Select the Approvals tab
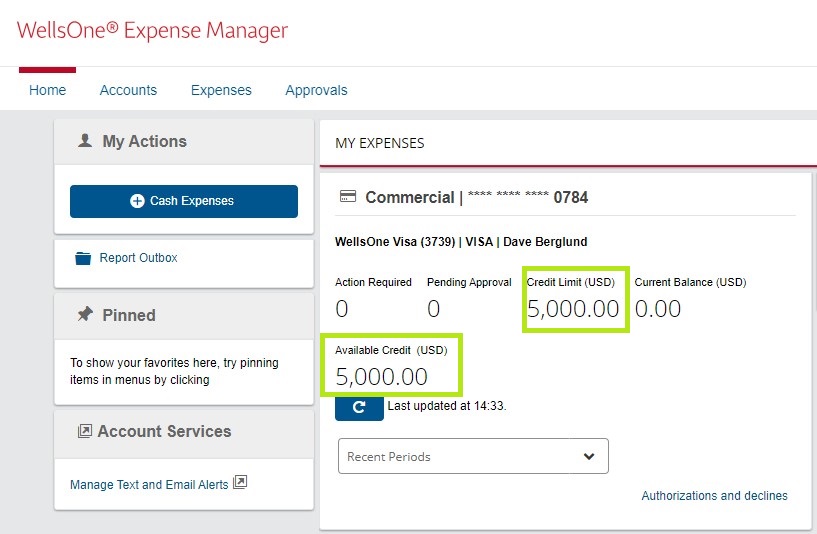The width and height of the screenshot is (817, 534). pyautogui.click(x=316, y=90)
